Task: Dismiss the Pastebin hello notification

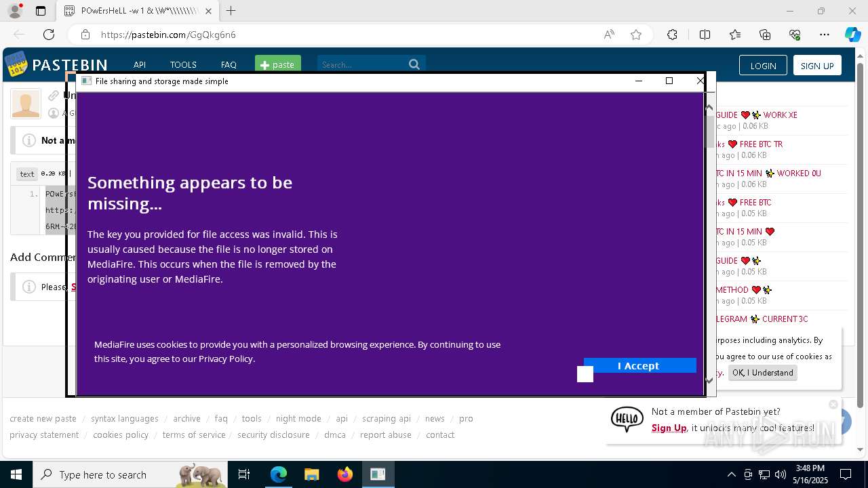Action: click(x=833, y=405)
